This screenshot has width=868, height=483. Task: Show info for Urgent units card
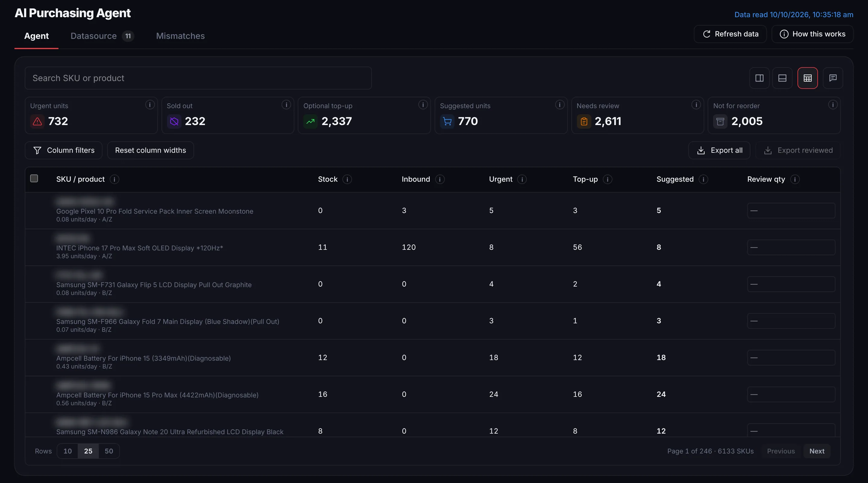(x=149, y=105)
